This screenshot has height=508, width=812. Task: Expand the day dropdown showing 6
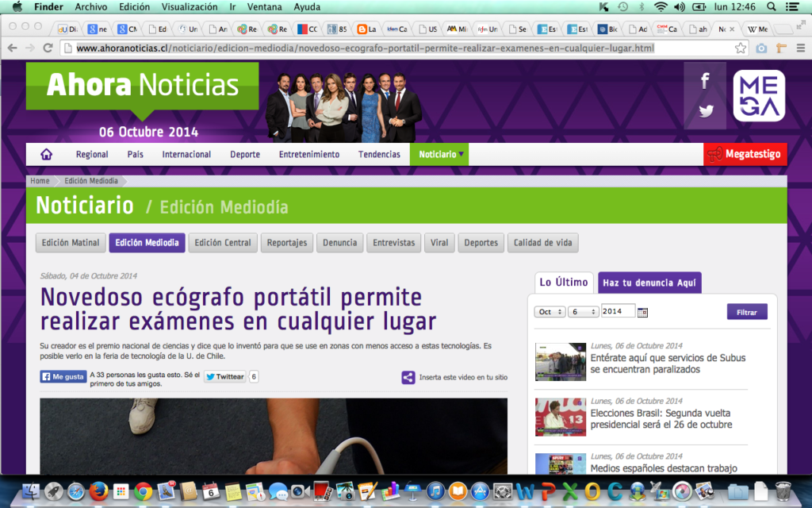click(x=583, y=312)
